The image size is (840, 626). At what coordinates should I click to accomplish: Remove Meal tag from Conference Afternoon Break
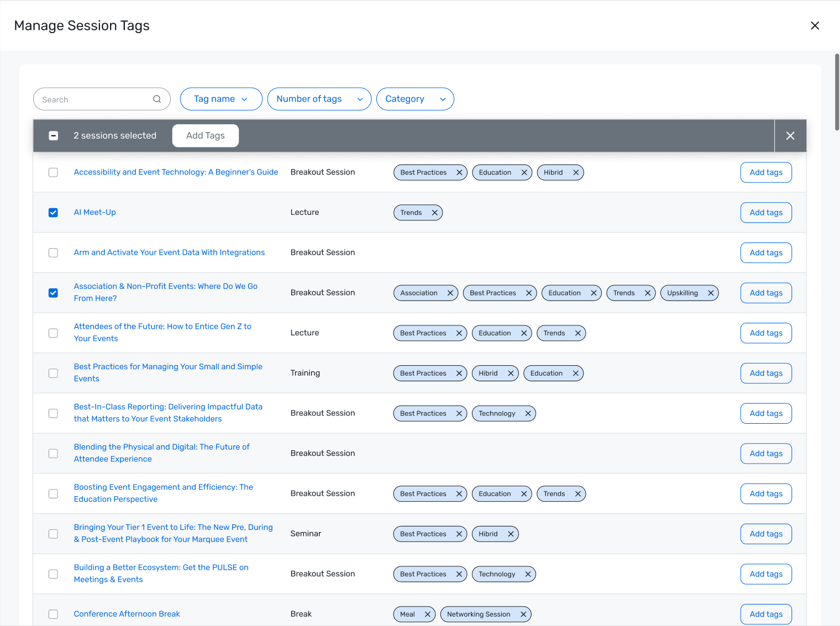pos(427,614)
